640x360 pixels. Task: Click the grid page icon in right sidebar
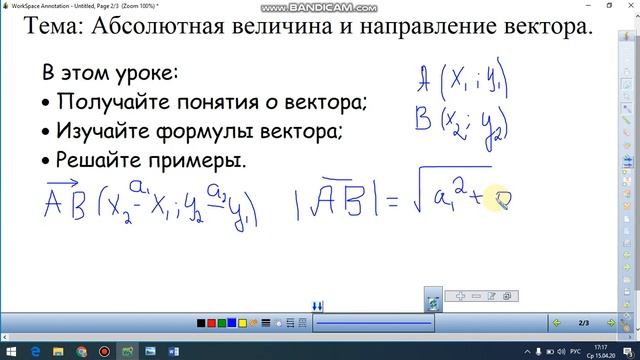tap(627, 243)
